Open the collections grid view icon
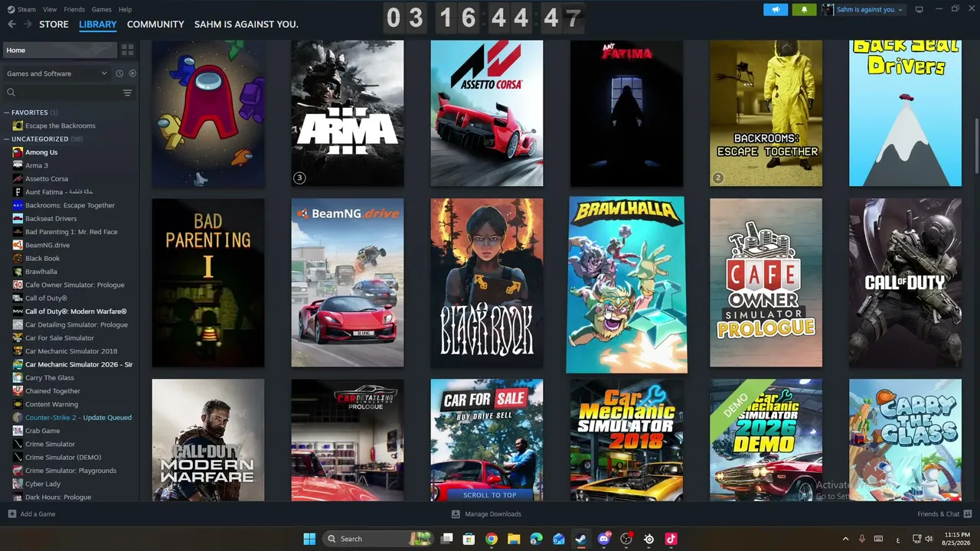 coord(127,50)
